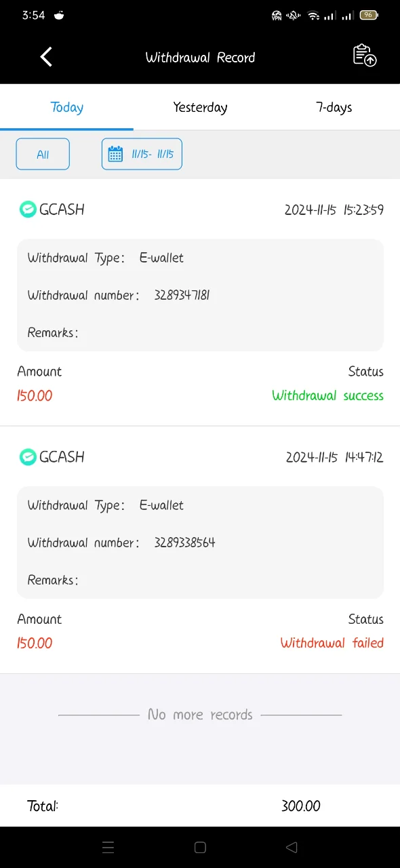Tap the back arrow icon

[46, 57]
